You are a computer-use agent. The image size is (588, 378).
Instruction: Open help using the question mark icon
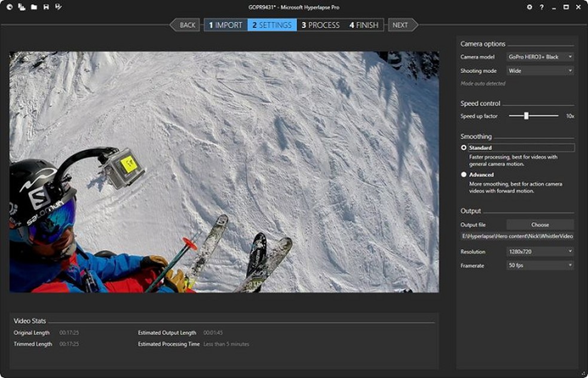pos(541,7)
